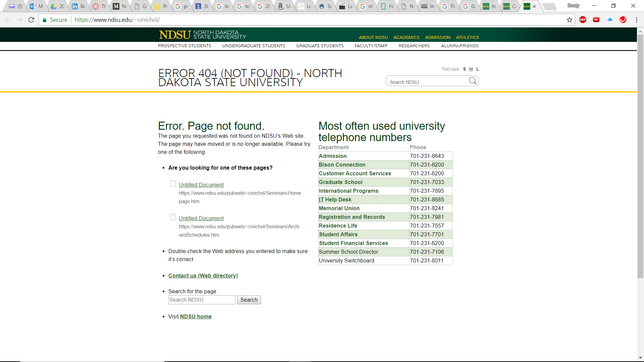Open the IT Help Desk link
This screenshot has height=362, width=644.
coord(335,199)
